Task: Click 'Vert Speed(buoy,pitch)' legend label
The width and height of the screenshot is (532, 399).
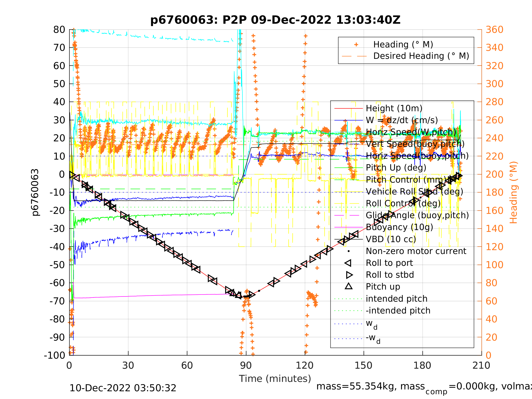Action: (x=415, y=144)
